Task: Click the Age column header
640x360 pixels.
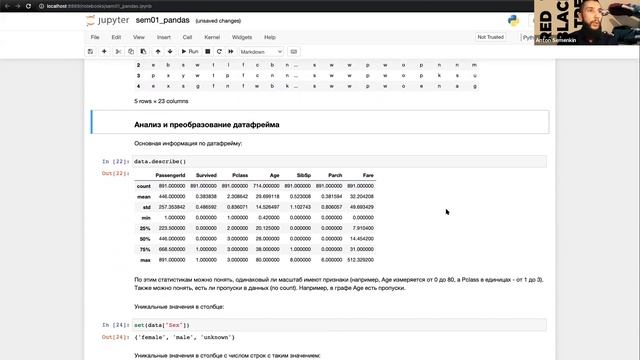Action: tap(274, 175)
